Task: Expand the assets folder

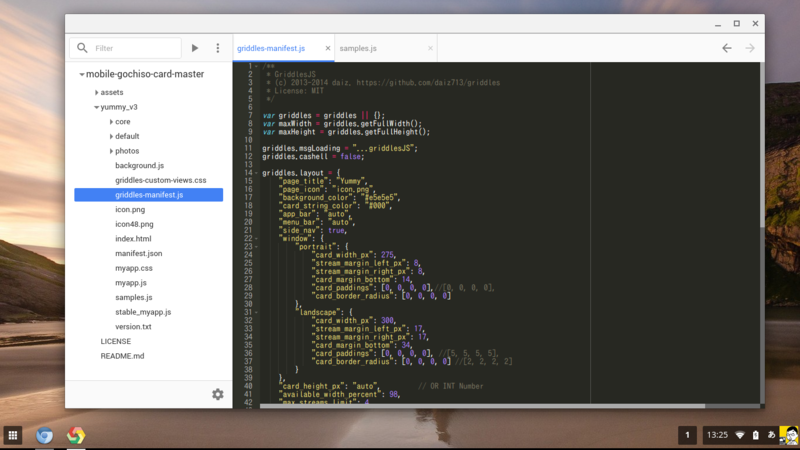Action: point(96,92)
